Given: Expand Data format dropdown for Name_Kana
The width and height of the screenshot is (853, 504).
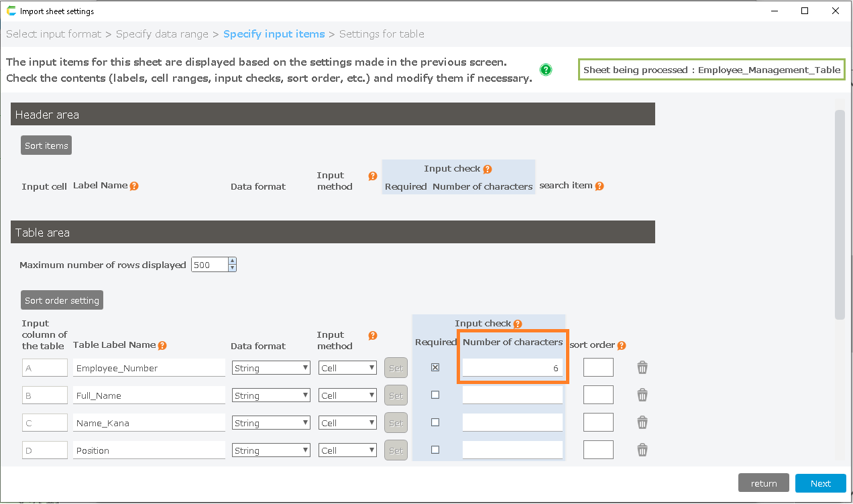Looking at the screenshot, I should tap(271, 423).
